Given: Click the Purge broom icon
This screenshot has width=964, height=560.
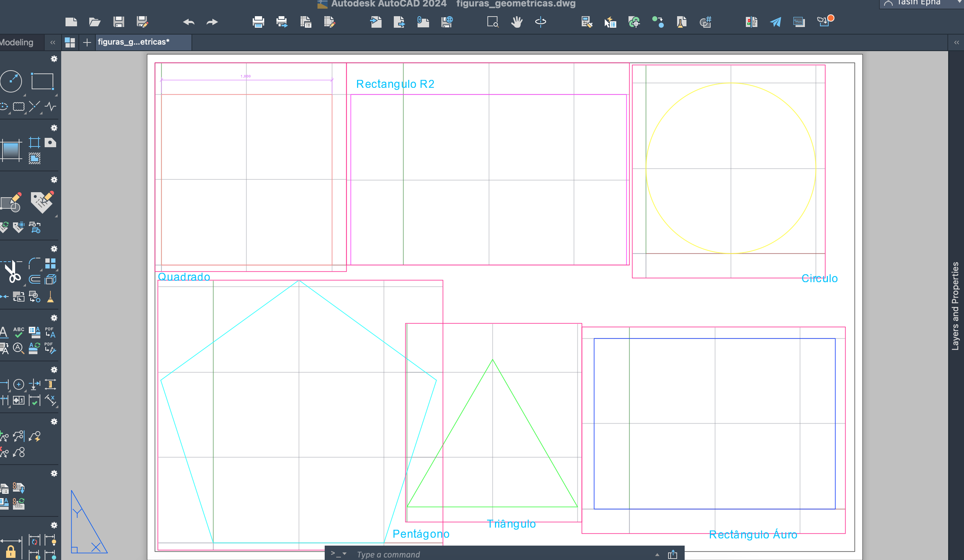Looking at the screenshot, I should 50,297.
